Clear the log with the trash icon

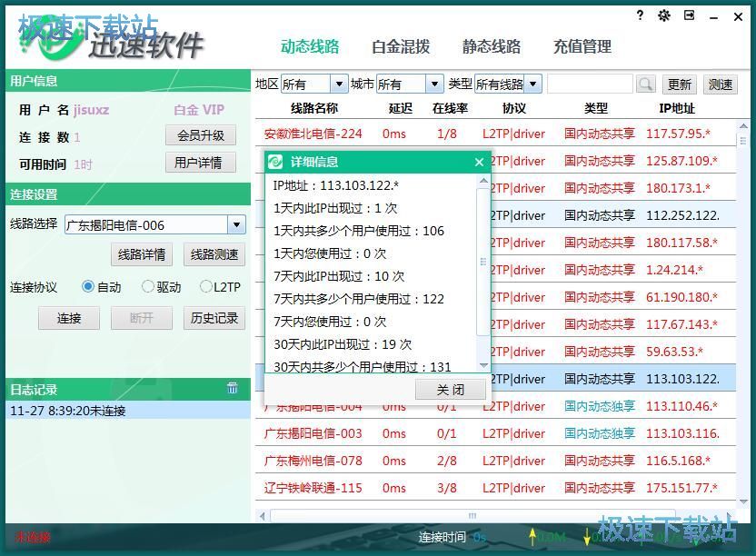pos(233,389)
